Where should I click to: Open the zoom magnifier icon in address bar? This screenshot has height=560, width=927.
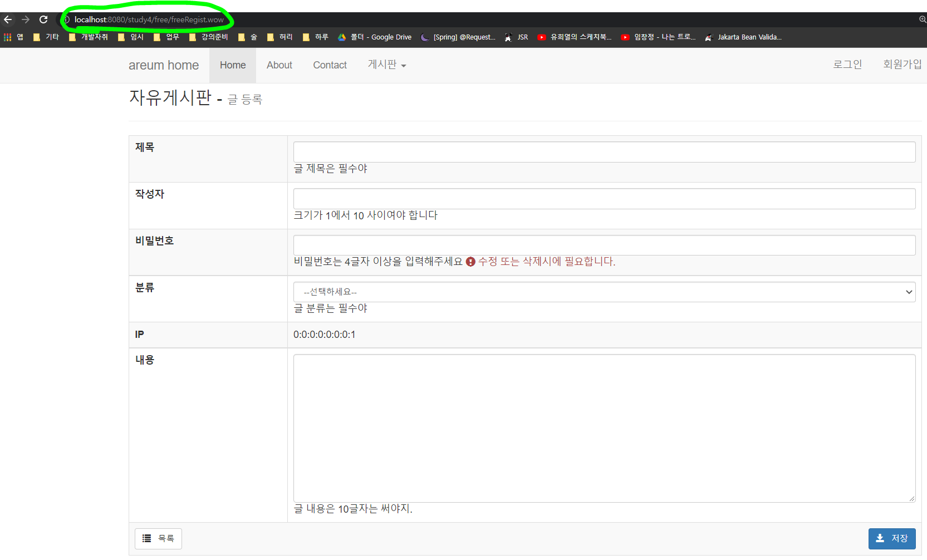923,19
